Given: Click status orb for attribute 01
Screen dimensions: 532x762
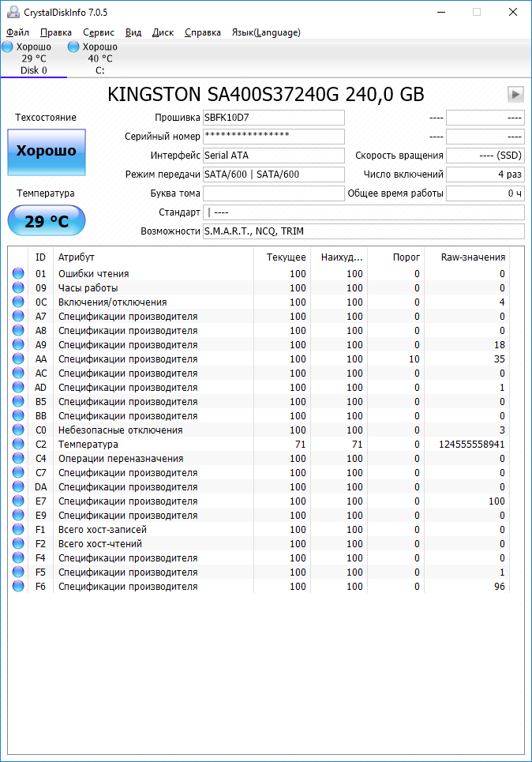Looking at the screenshot, I should coord(18,273).
